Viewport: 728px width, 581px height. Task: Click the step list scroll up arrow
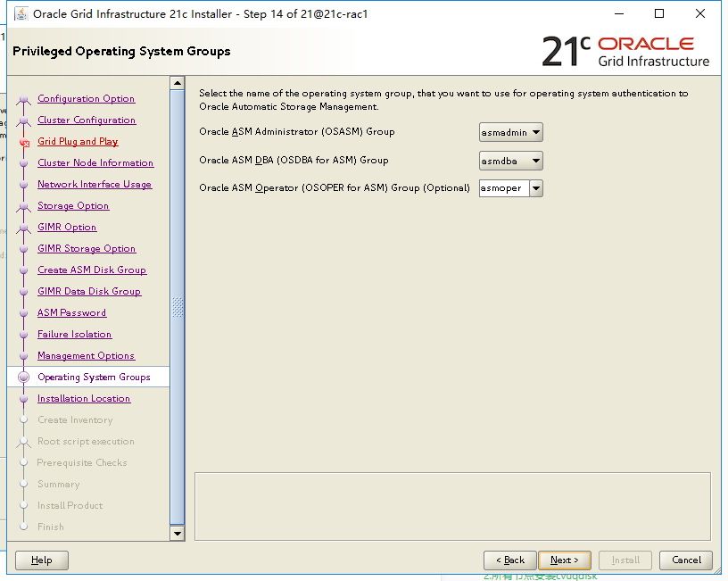(x=178, y=83)
